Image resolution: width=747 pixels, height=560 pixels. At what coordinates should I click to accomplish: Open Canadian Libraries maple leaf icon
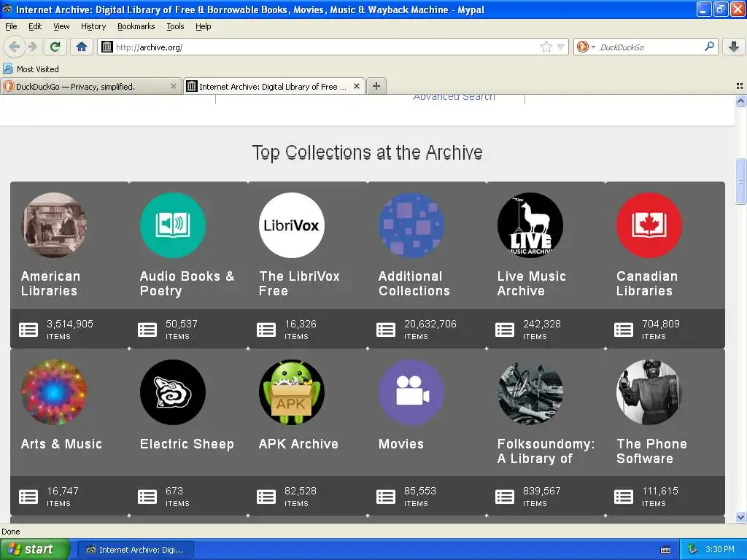[x=649, y=225]
